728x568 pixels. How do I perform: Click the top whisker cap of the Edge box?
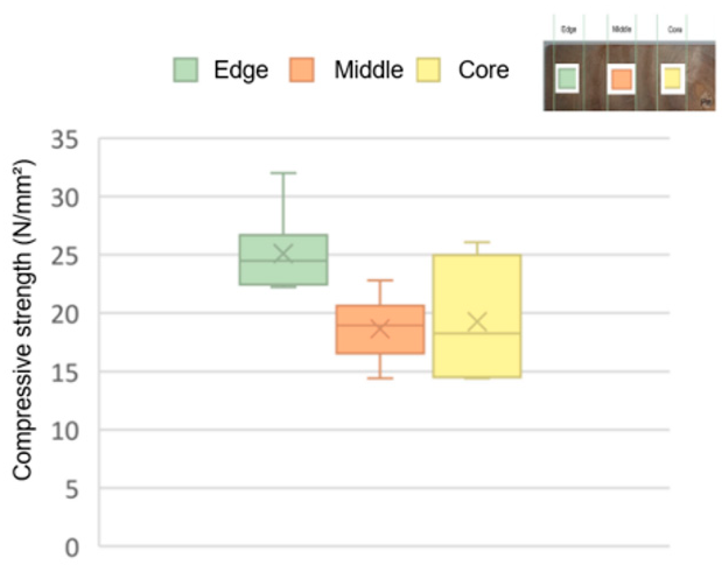coord(283,173)
